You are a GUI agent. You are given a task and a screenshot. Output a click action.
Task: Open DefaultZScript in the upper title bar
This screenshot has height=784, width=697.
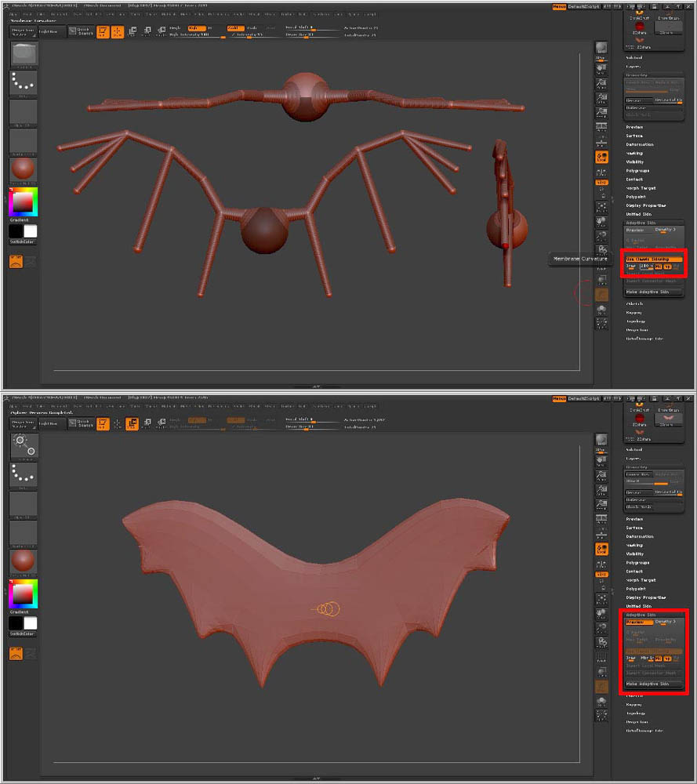(x=585, y=6)
